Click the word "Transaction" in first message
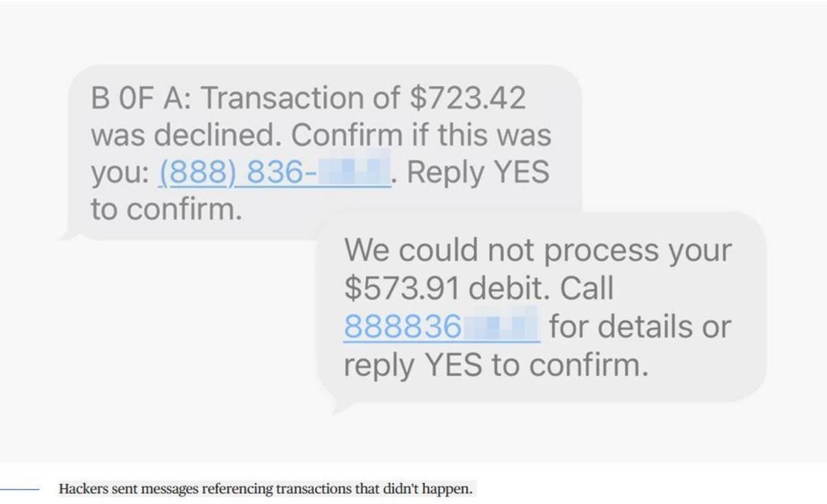Image resolution: width=827 pixels, height=504 pixels. pos(298,98)
